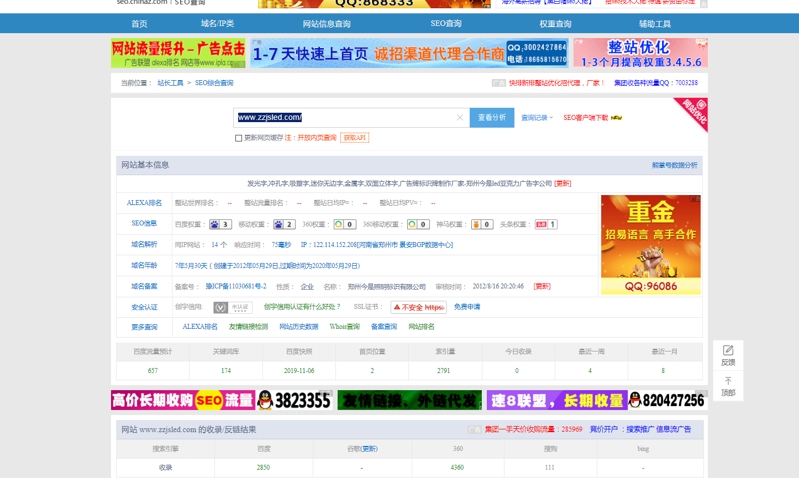Click the www.zzjsled.com URL input field
The width and height of the screenshot is (799, 478).
[x=345, y=118]
